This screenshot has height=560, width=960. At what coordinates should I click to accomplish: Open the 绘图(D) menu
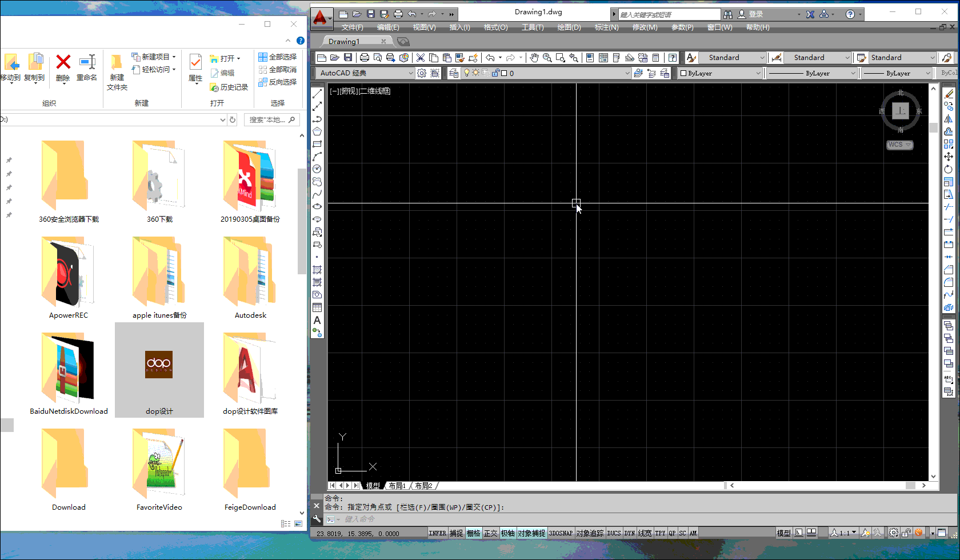click(x=569, y=27)
